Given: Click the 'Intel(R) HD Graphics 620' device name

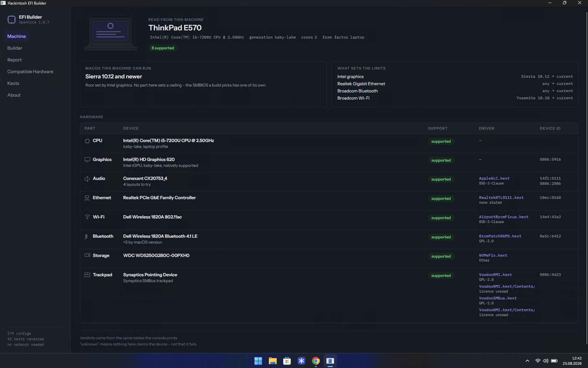Looking at the screenshot, I should pos(149,159).
